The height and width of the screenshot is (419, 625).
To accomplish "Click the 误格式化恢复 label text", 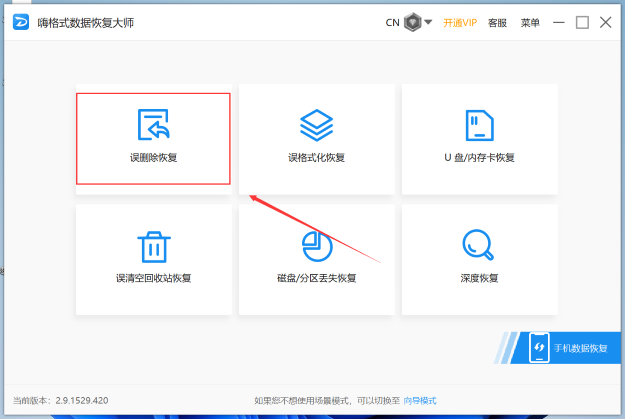I will [316, 157].
